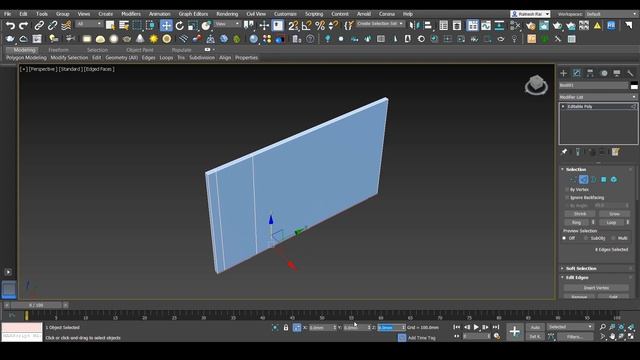Open the Create panel plus tab
The image size is (640, 360).
(564, 73)
